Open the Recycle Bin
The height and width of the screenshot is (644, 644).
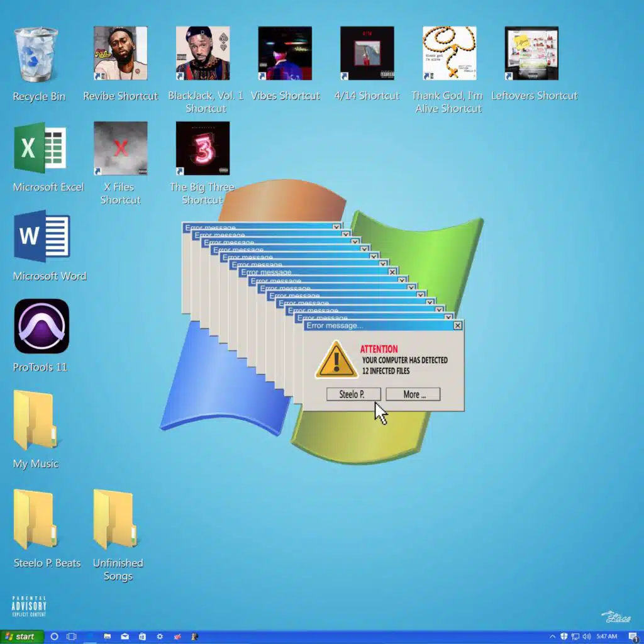pos(36,53)
